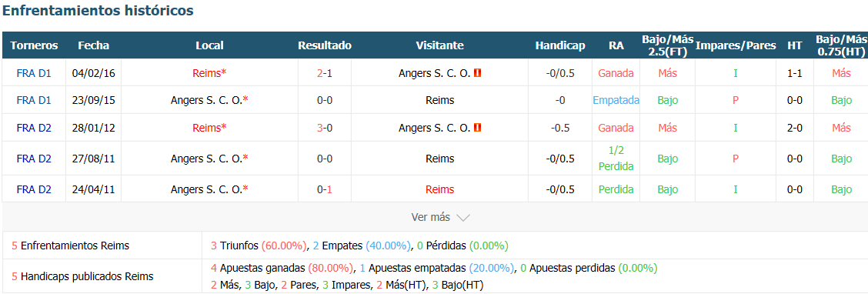Click the red card icon in 28/01/12 row
868x294 pixels.
[x=477, y=127]
